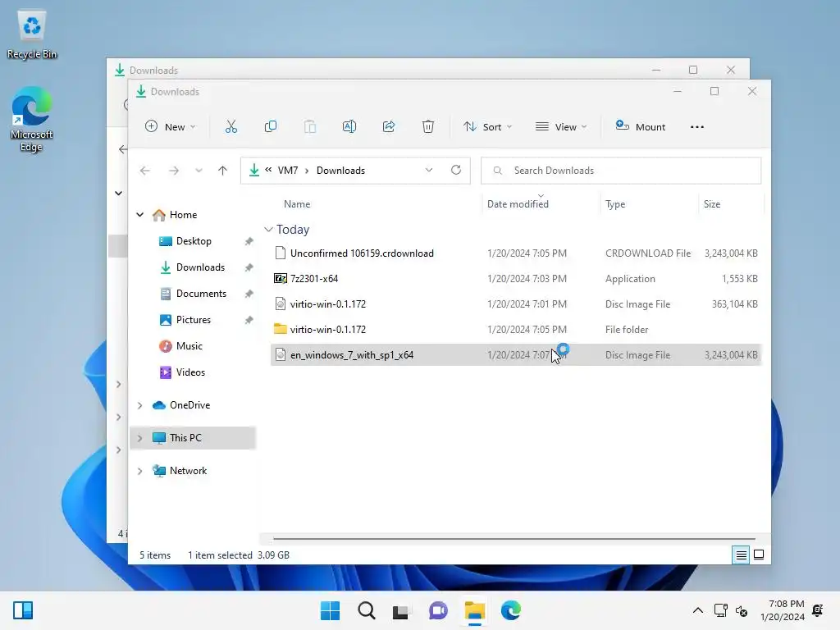Select the 7z2301-x64 application
This screenshot has width=840, height=630.
click(x=516, y=279)
